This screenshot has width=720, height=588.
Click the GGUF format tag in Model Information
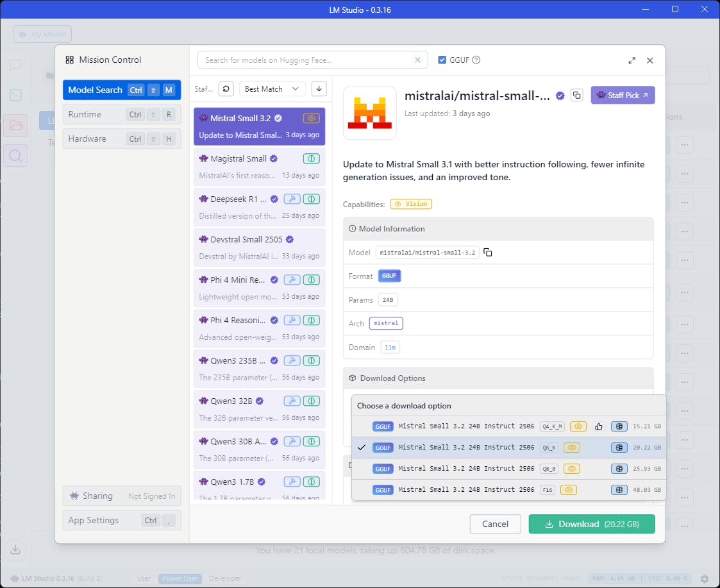pos(389,276)
